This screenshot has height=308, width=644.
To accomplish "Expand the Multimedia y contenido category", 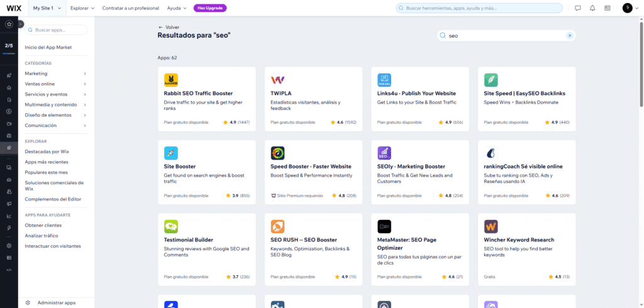I will point(84,104).
